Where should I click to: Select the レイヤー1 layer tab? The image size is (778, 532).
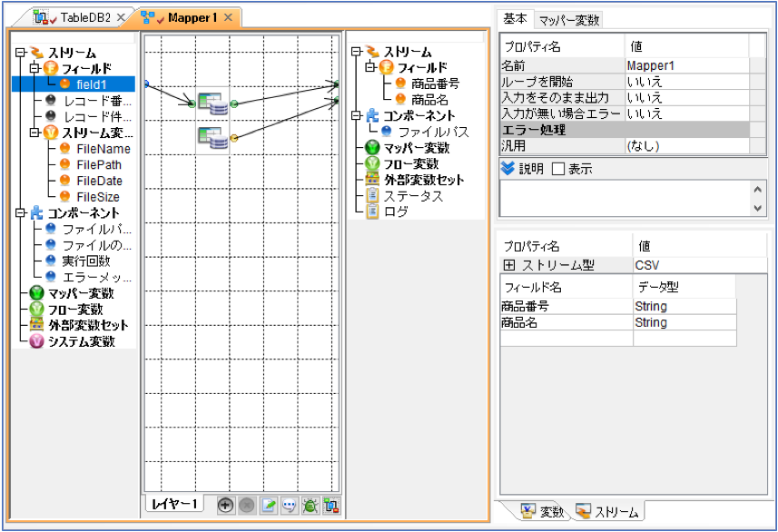coord(174,504)
